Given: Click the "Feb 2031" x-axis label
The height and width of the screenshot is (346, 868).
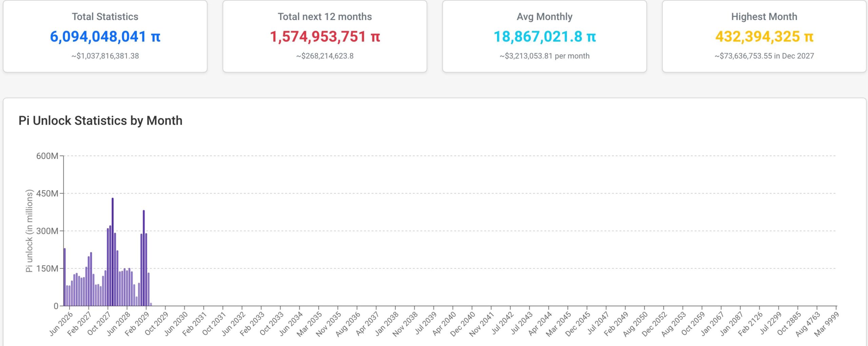Looking at the screenshot, I should (x=195, y=324).
